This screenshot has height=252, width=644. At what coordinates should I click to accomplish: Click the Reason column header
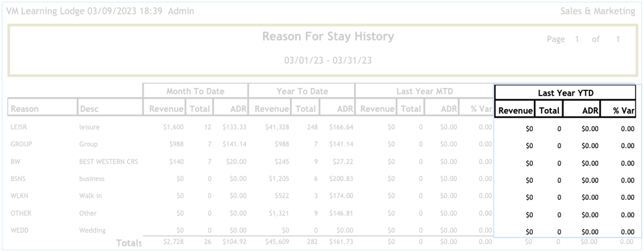tap(25, 109)
